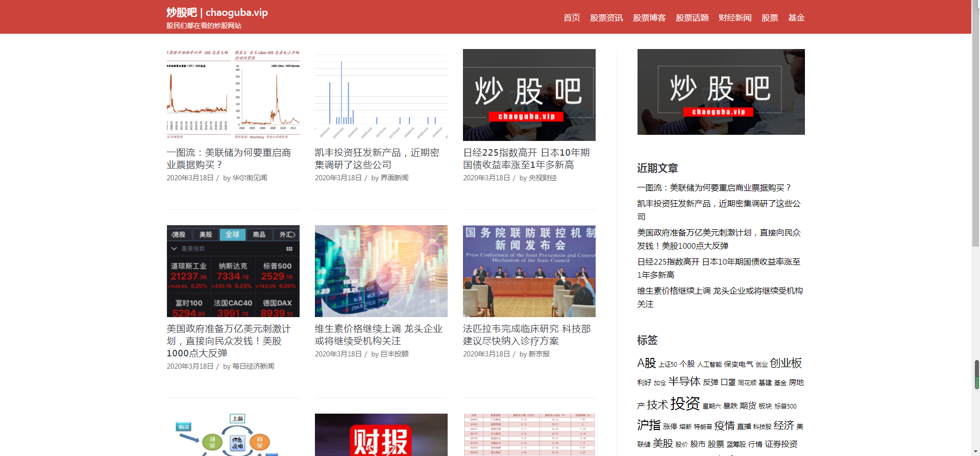Image resolution: width=980 pixels, height=456 pixels.
Task: Select the 保变电气 tag
Action: click(x=739, y=364)
